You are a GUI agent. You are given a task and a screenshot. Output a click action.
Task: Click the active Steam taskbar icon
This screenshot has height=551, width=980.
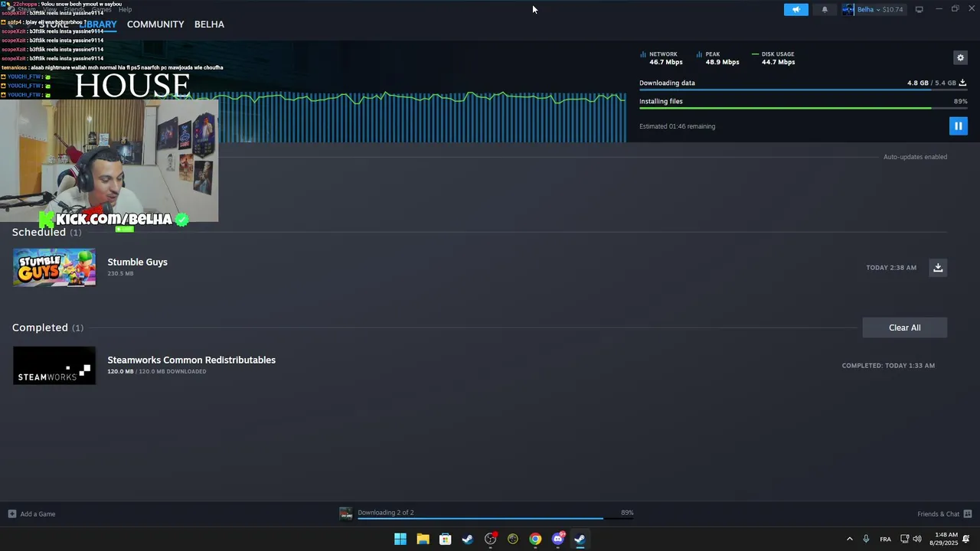click(580, 539)
